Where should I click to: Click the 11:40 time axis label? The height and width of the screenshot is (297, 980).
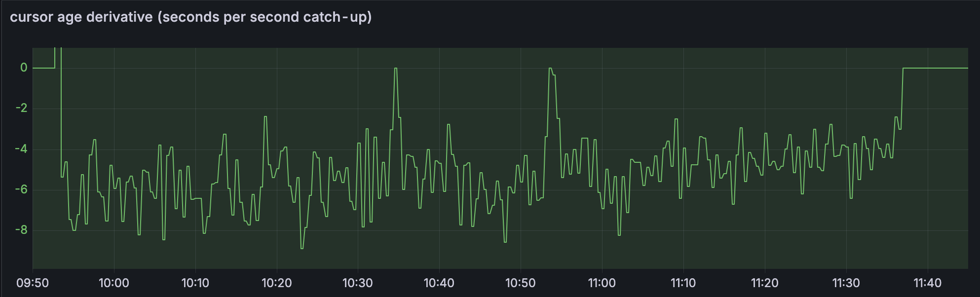click(928, 283)
